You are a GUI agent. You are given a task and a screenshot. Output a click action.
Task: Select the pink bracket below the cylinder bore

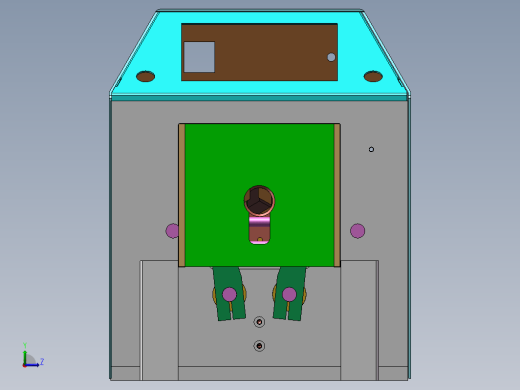pos(259,230)
